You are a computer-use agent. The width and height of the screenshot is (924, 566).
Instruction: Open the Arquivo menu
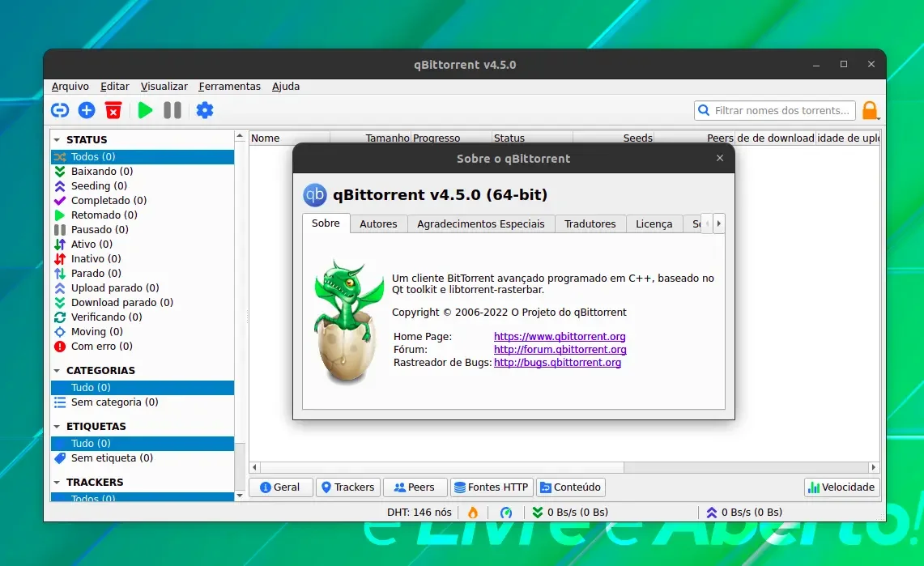70,87
